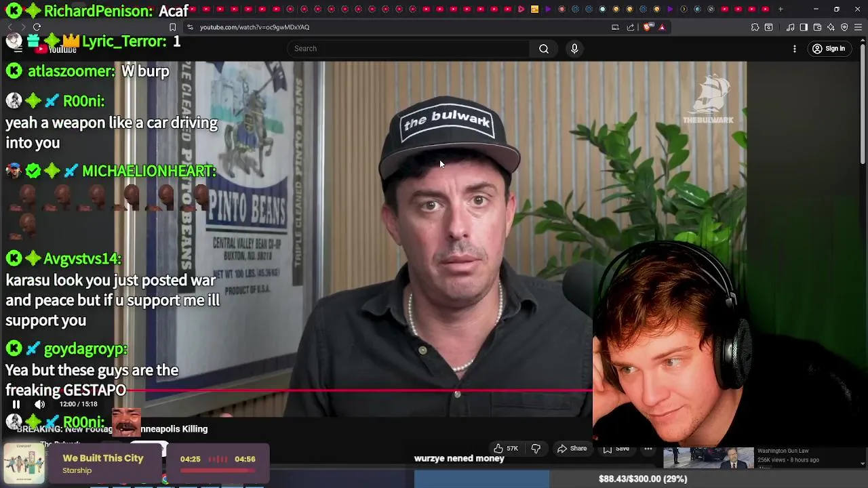Mute the video volume
Image resolution: width=868 pixels, height=488 pixels.
pyautogui.click(x=40, y=404)
